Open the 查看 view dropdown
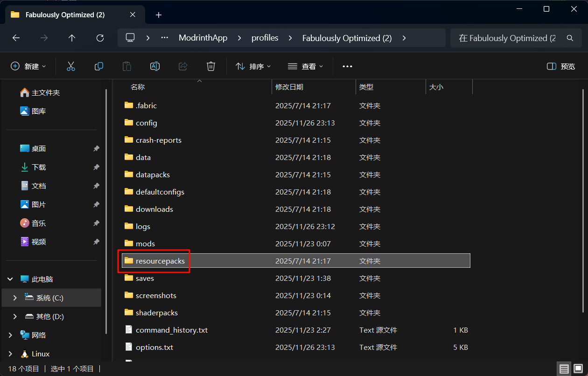The width and height of the screenshot is (588, 376). [x=306, y=66]
